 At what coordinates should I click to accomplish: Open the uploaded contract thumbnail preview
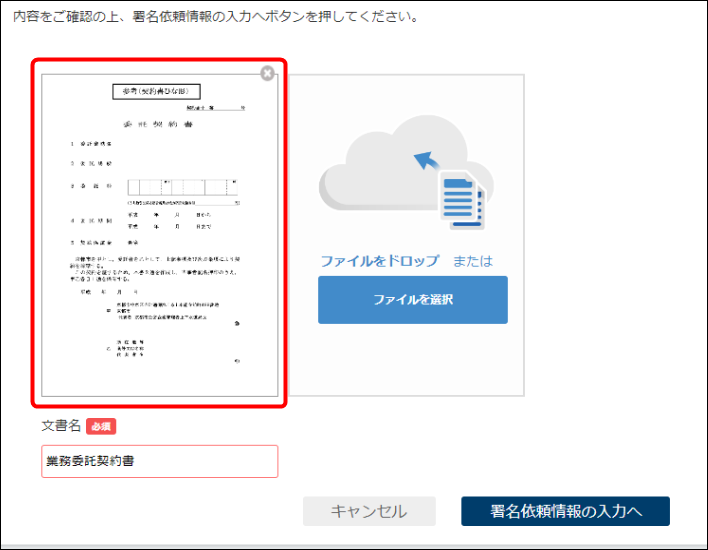tap(160, 232)
